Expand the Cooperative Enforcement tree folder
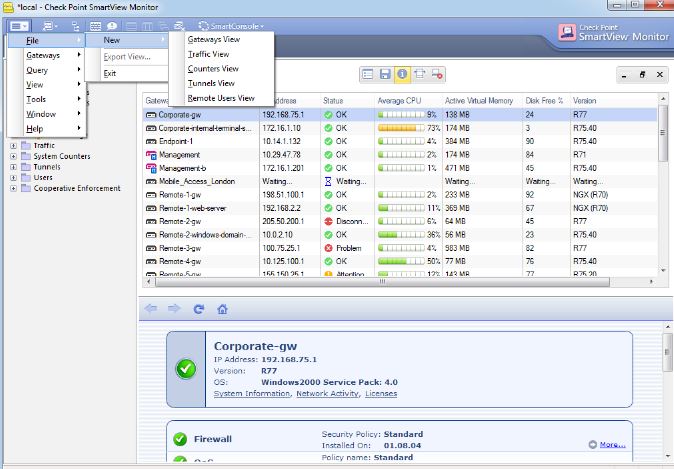 click(13, 189)
